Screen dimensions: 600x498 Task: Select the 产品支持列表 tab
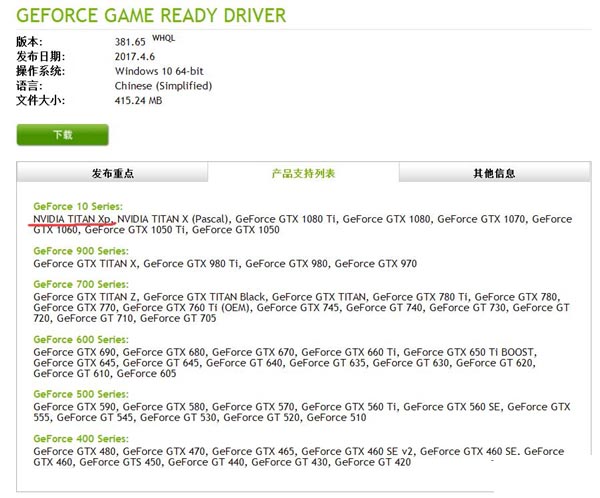tap(303, 173)
